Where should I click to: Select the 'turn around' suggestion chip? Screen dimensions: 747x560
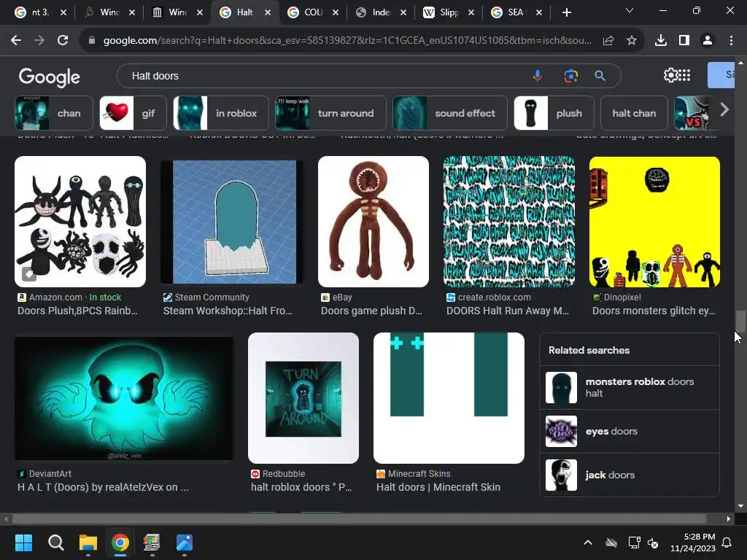pyautogui.click(x=330, y=113)
